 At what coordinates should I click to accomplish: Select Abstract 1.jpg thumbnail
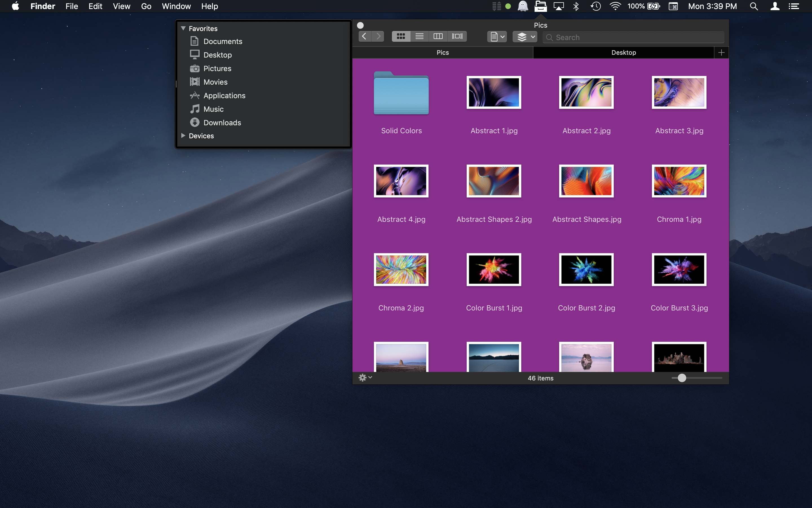click(x=494, y=92)
